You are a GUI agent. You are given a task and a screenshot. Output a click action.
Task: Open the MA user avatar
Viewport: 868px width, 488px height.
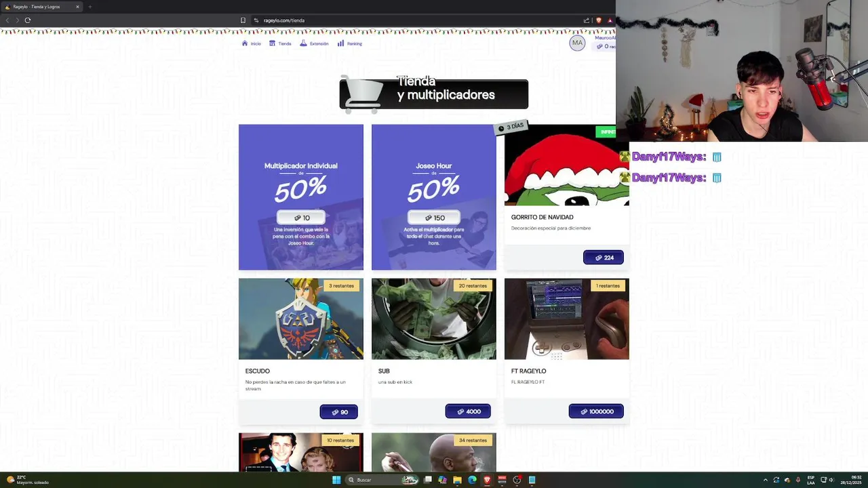(x=577, y=43)
